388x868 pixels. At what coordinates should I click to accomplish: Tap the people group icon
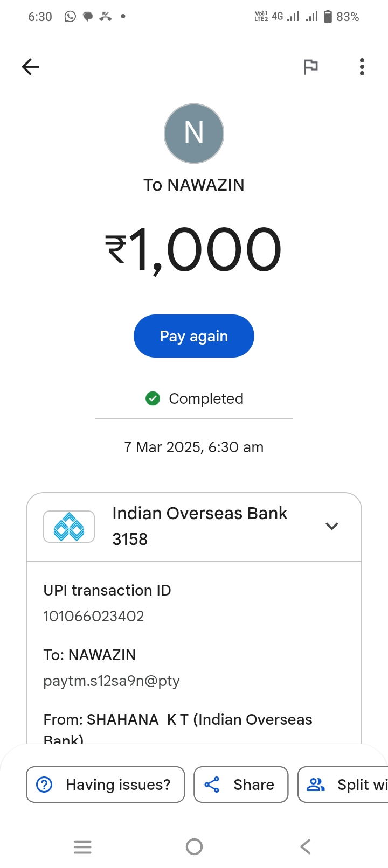click(x=316, y=785)
